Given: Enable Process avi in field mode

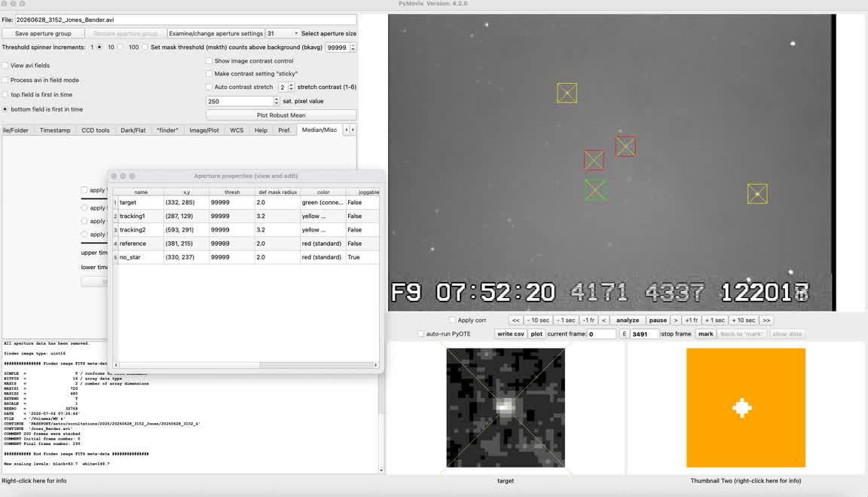Looking at the screenshot, I should pos(5,80).
